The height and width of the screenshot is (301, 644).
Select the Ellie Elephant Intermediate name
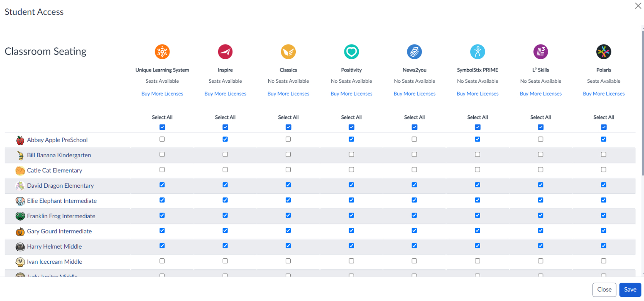pos(62,201)
